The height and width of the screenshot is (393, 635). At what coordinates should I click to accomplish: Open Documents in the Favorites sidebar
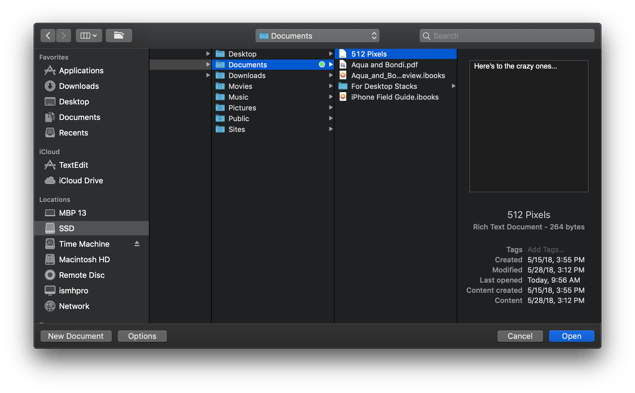tap(92, 117)
